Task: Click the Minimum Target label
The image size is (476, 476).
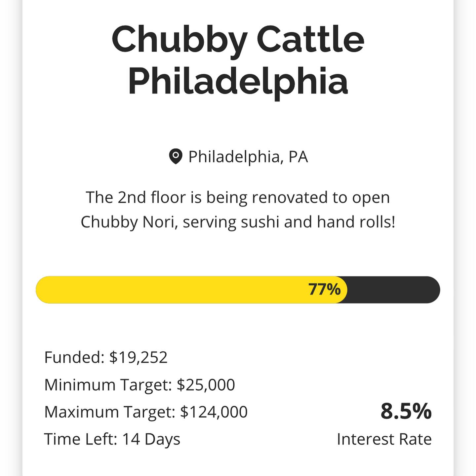Action: pyautogui.click(x=108, y=385)
